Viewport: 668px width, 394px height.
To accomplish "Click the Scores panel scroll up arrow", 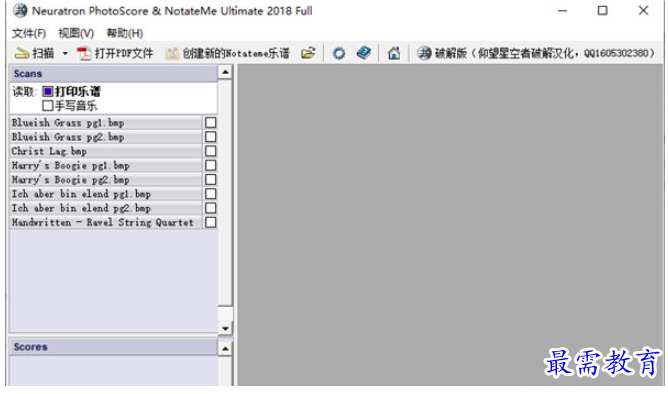I will coord(225,349).
